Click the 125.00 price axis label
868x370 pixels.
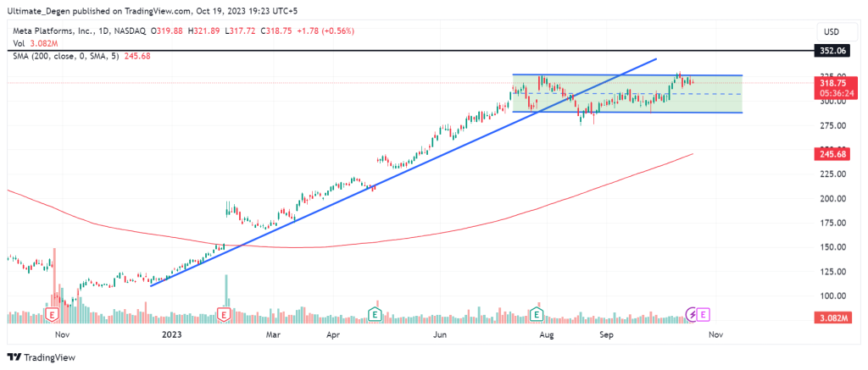pyautogui.click(x=832, y=272)
